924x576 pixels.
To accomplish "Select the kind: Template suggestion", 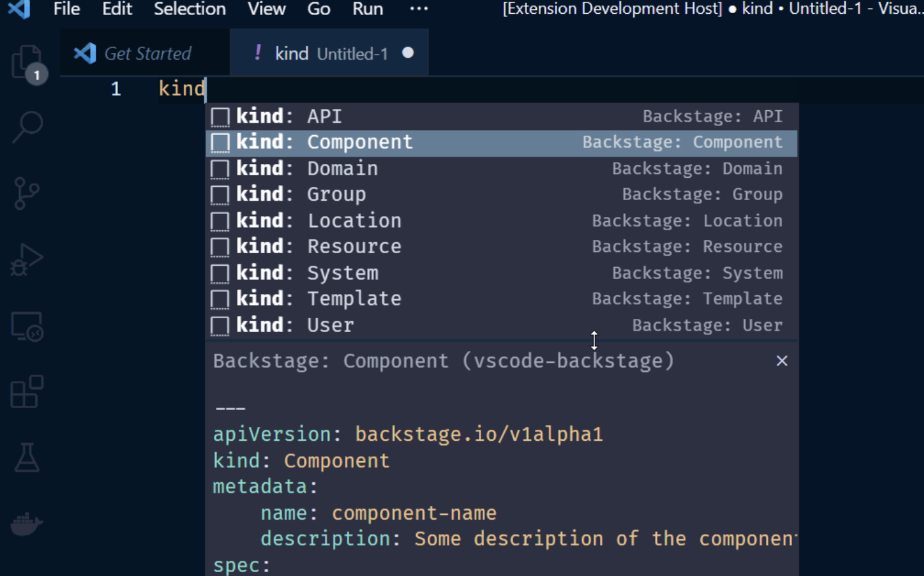I will (x=502, y=299).
